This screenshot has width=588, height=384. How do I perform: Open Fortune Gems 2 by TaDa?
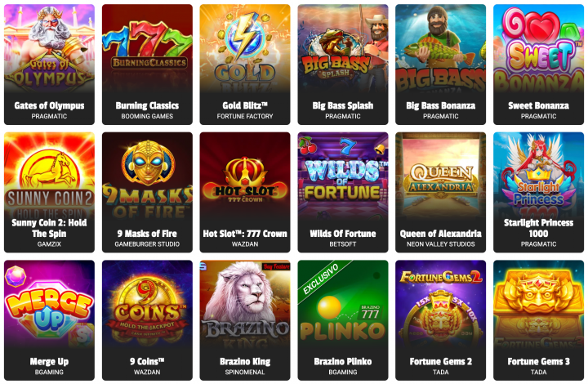click(x=441, y=320)
